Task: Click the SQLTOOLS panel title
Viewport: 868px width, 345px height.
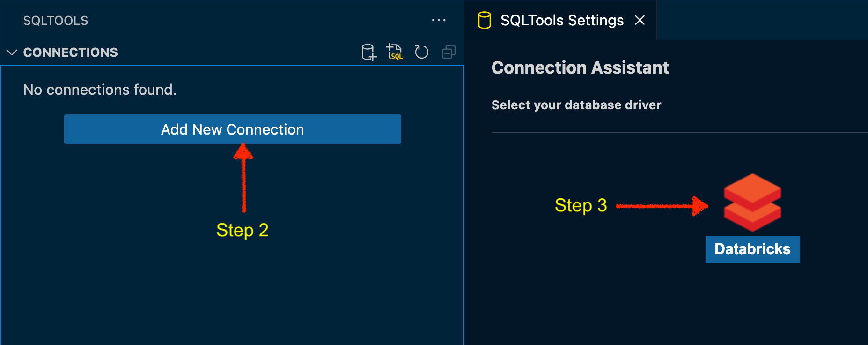Action: pyautogui.click(x=56, y=21)
